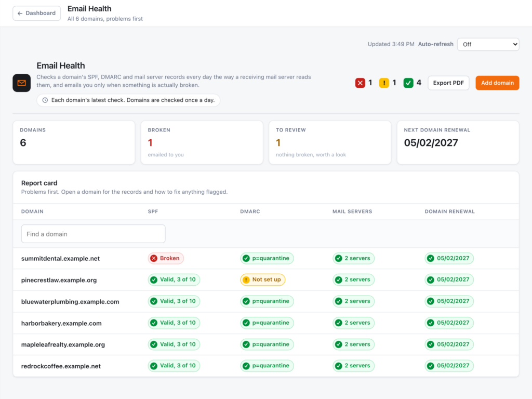Viewport: 532px width, 399px height.
Task: Click redrockcoffee's Valid SPF badge
Action: (x=174, y=366)
